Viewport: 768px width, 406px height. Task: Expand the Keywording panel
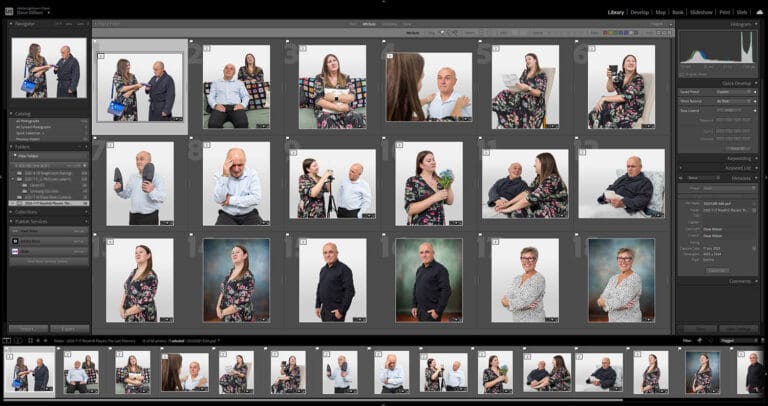[738, 158]
